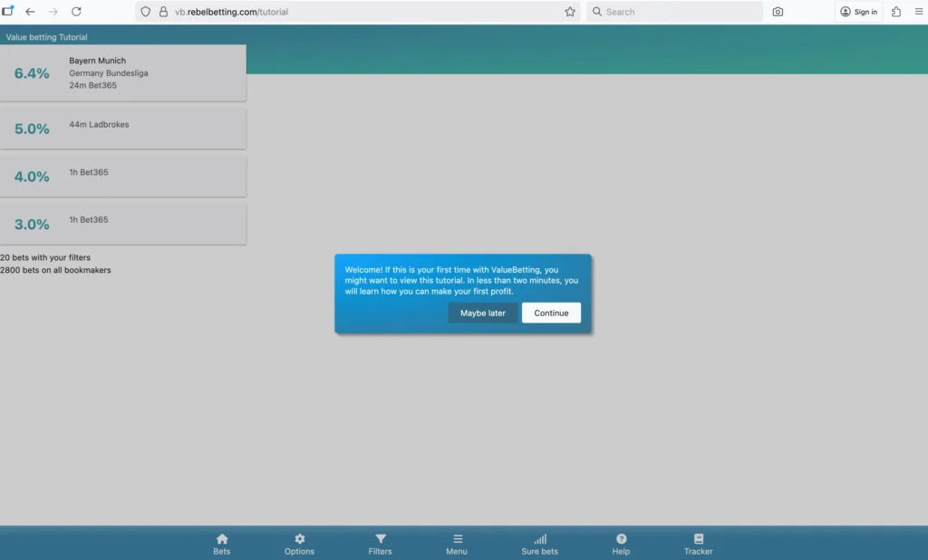The image size is (928, 560).
Task: Click the '24m Bet365' text
Action: pos(93,85)
